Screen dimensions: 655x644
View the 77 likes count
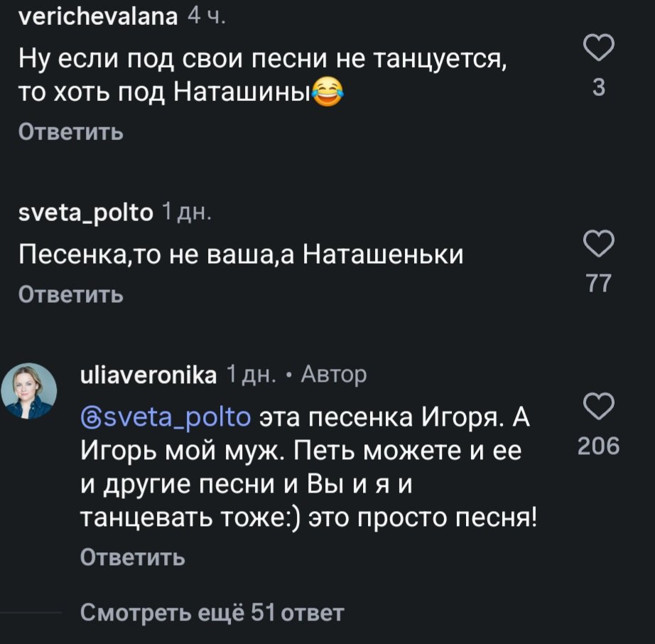pos(598,284)
